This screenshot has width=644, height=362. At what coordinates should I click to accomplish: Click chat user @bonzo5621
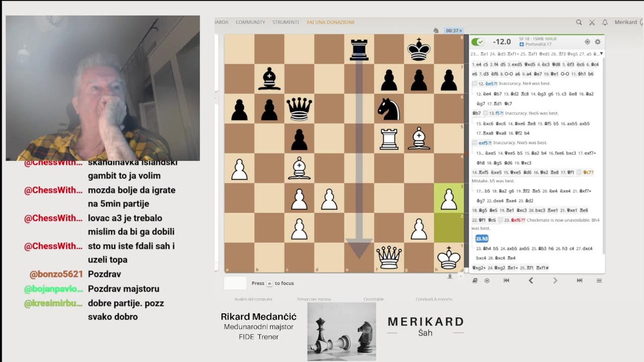pyautogui.click(x=56, y=275)
